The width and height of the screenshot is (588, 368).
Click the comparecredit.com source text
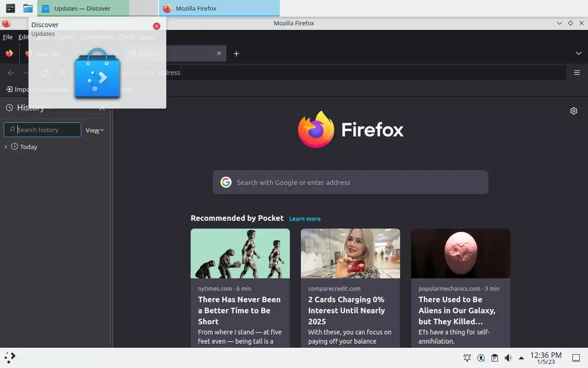pyautogui.click(x=334, y=288)
